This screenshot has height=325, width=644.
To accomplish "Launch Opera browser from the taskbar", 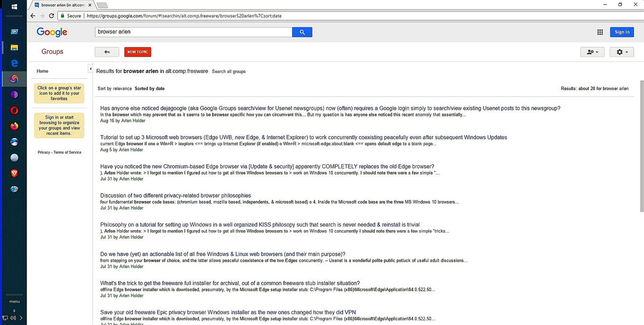I will coord(14,110).
